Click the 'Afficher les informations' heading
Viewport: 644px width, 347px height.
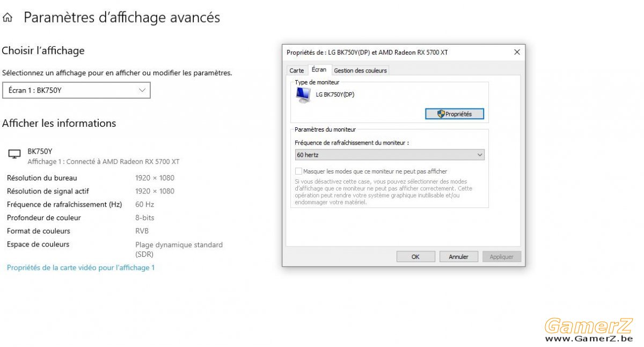[59, 123]
